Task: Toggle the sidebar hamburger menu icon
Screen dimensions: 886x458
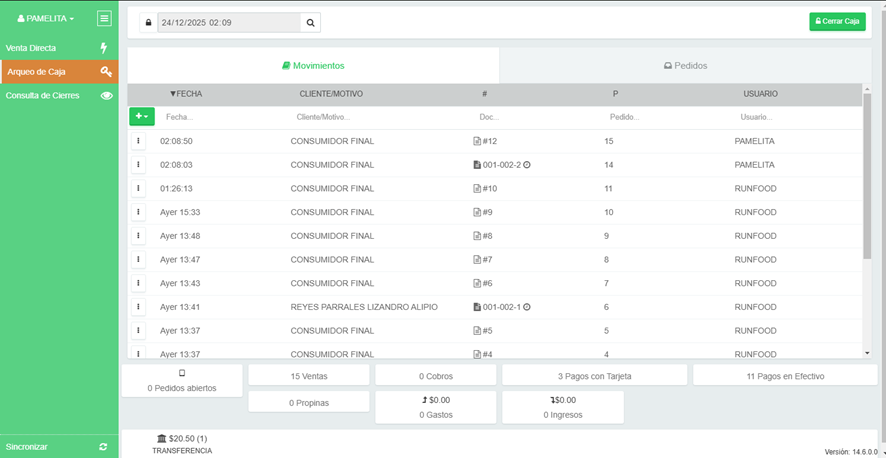Action: [x=104, y=19]
